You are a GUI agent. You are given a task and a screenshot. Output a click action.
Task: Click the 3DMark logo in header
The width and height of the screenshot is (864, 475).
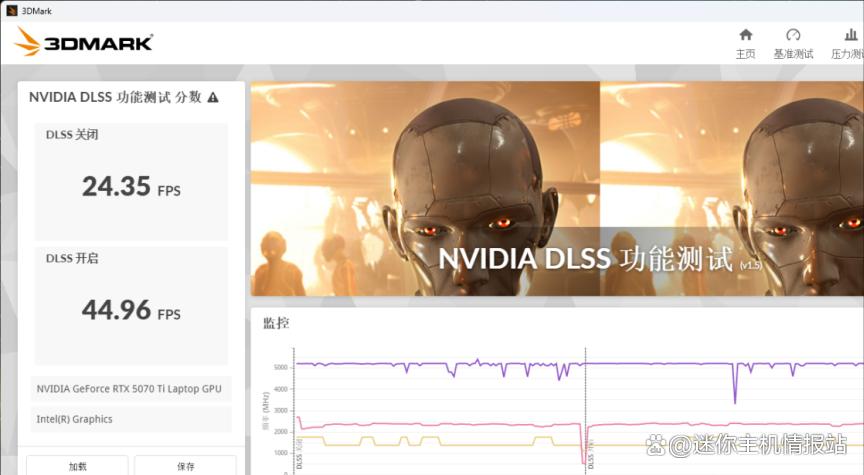83,42
